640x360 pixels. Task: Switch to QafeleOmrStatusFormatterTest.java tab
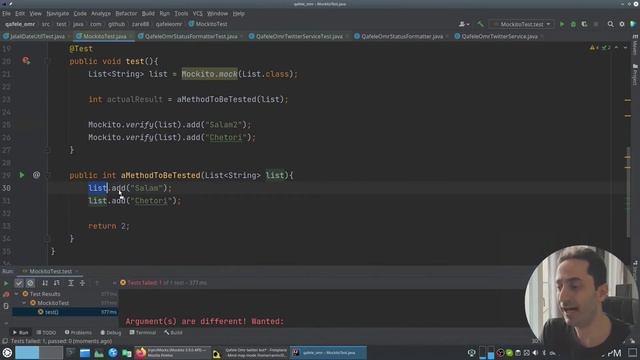[191, 36]
